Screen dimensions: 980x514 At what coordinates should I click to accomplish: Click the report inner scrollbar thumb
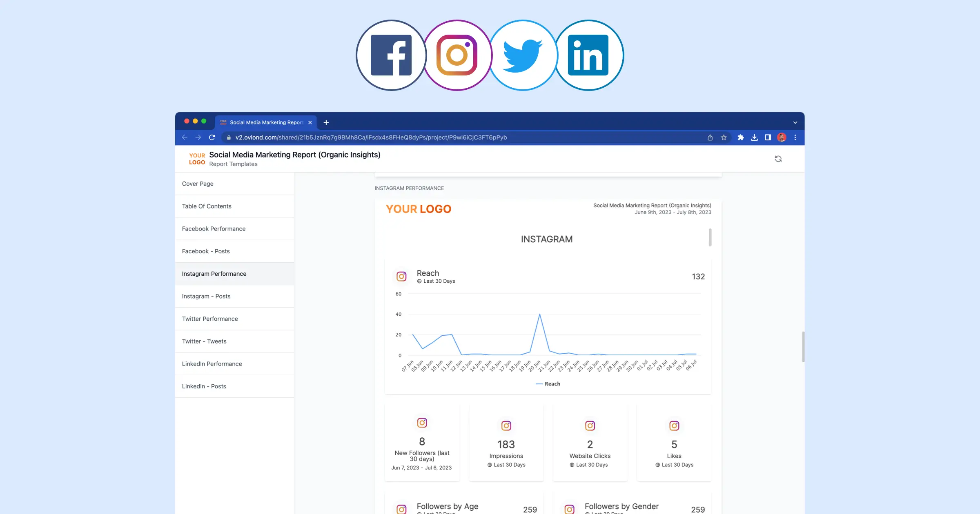click(x=710, y=237)
